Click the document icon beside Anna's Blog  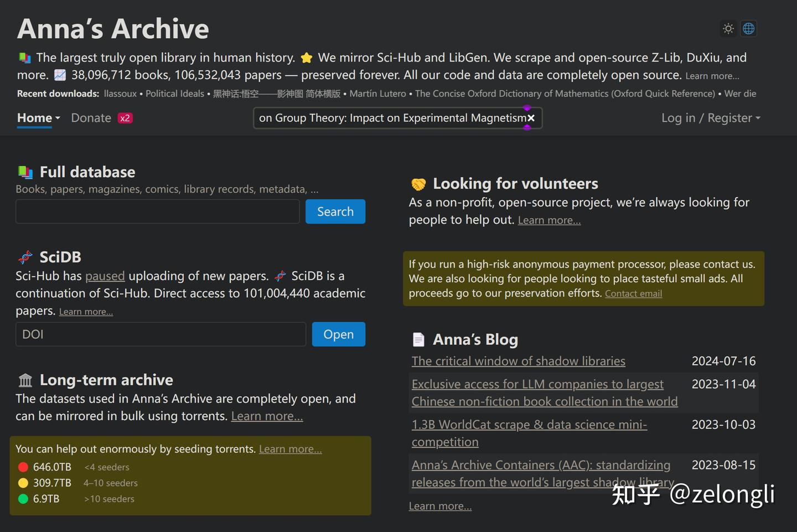(418, 339)
